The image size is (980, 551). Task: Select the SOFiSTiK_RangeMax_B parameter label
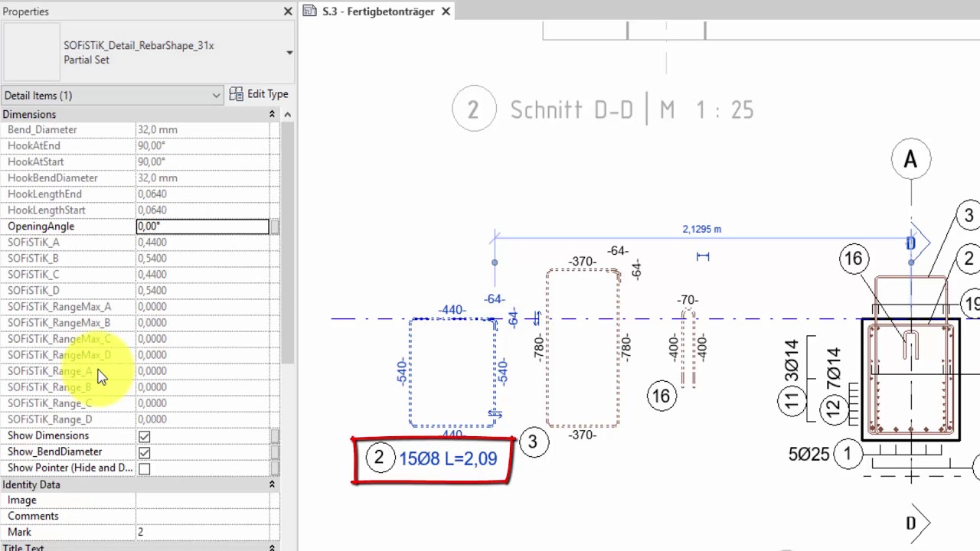59,322
